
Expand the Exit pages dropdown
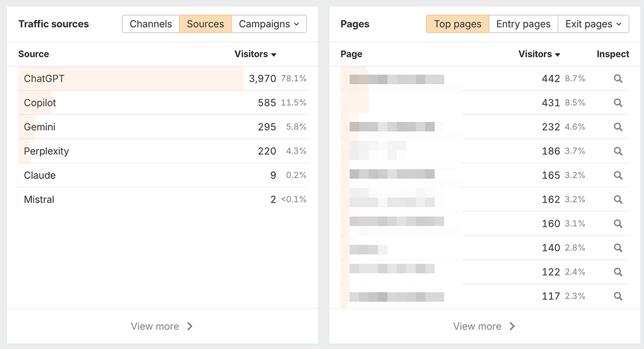coord(593,24)
